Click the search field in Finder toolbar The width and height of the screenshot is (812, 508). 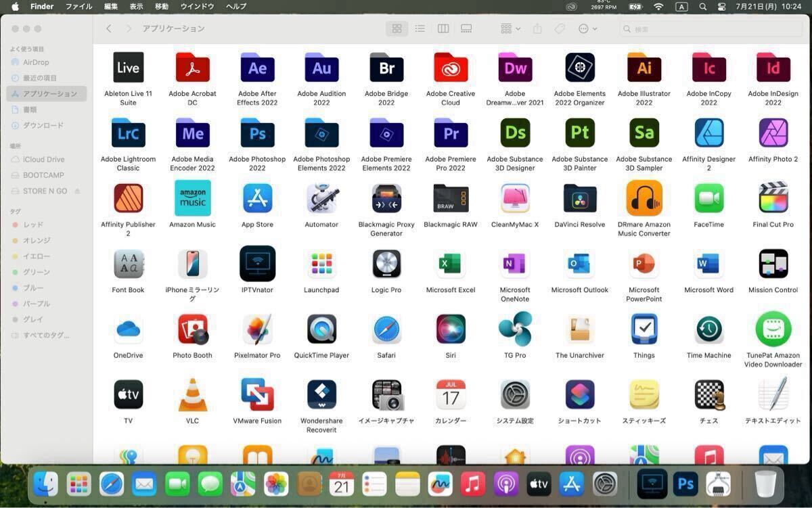click(710, 29)
